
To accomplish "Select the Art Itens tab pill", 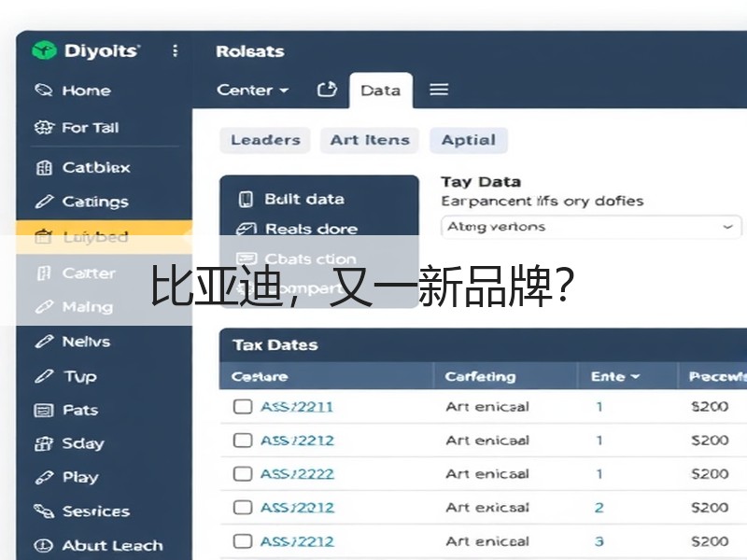I will pyautogui.click(x=370, y=140).
